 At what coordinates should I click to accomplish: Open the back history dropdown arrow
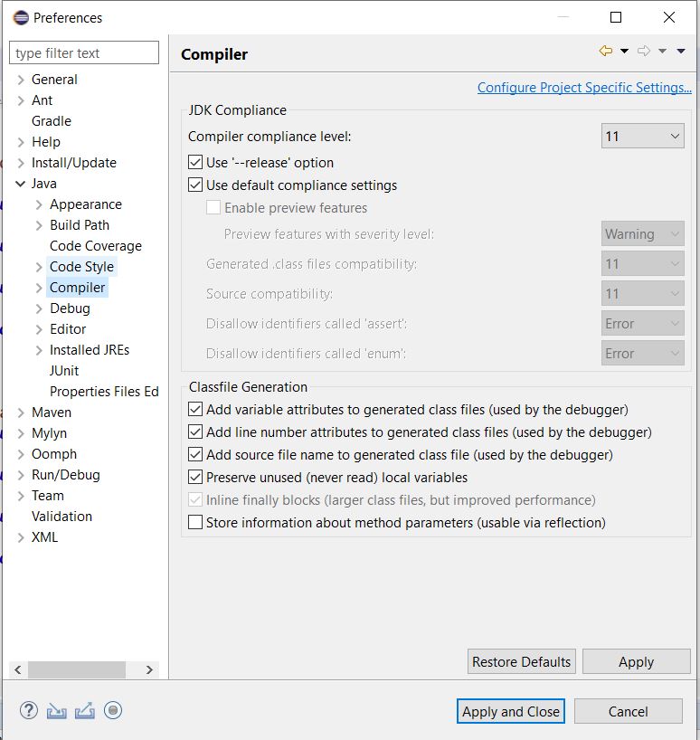(624, 51)
